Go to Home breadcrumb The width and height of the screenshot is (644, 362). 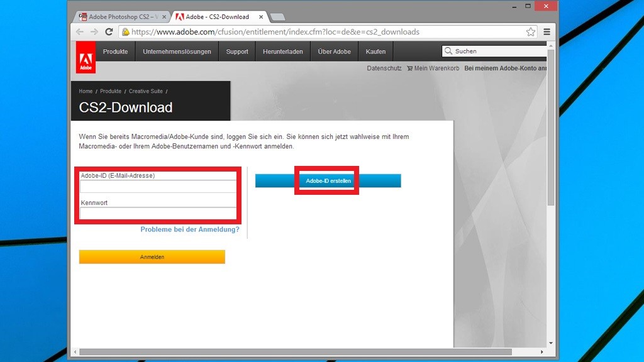coord(86,91)
